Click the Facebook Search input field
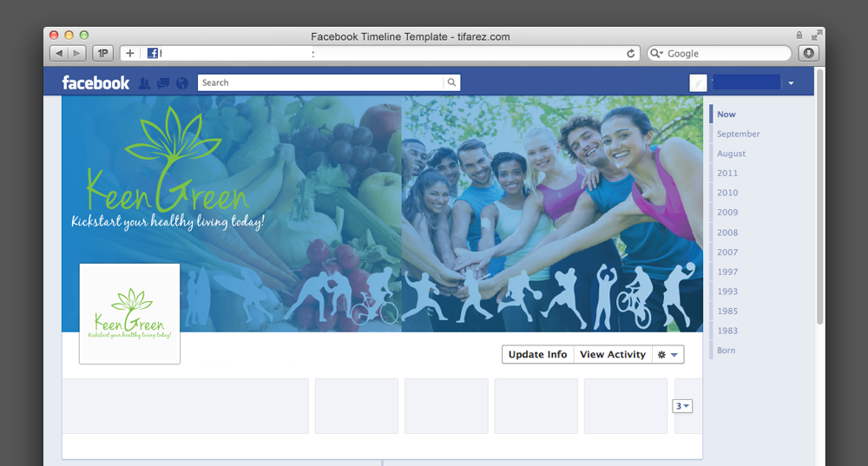Image resolution: width=868 pixels, height=466 pixels. click(x=320, y=83)
